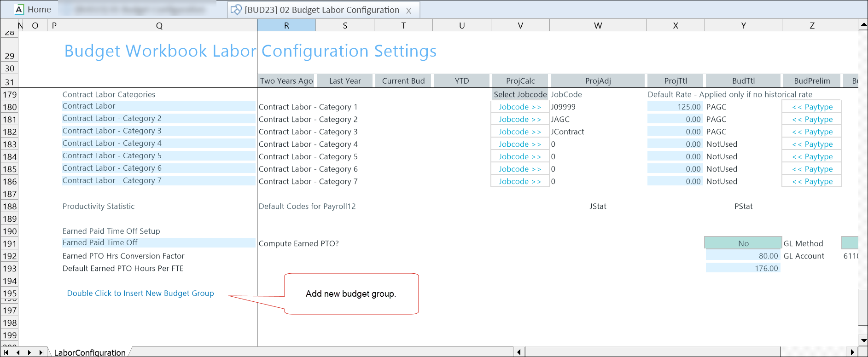The width and height of the screenshot is (868, 357).
Task: Click previous sheet navigation arrow
Action: 18,352
